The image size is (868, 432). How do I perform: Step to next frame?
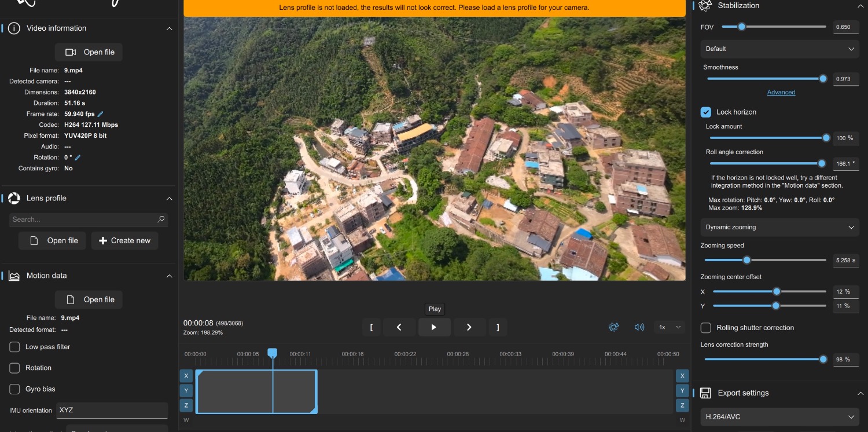point(469,327)
